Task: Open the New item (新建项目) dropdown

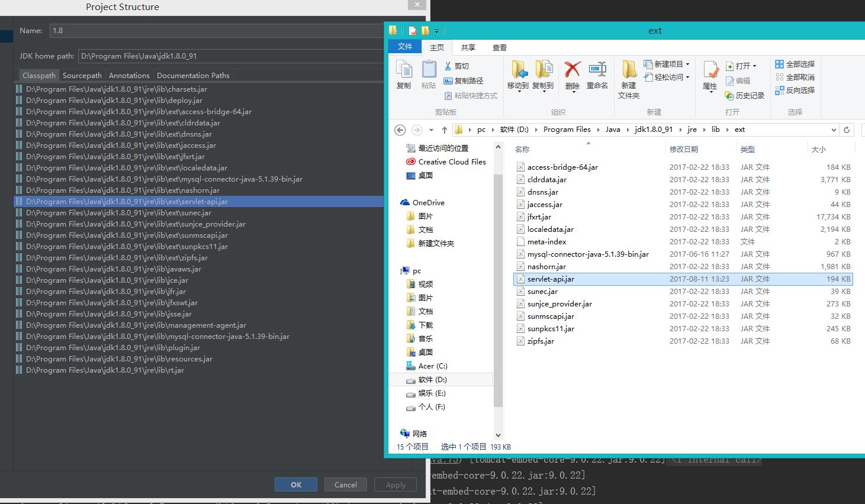Action: [x=667, y=64]
